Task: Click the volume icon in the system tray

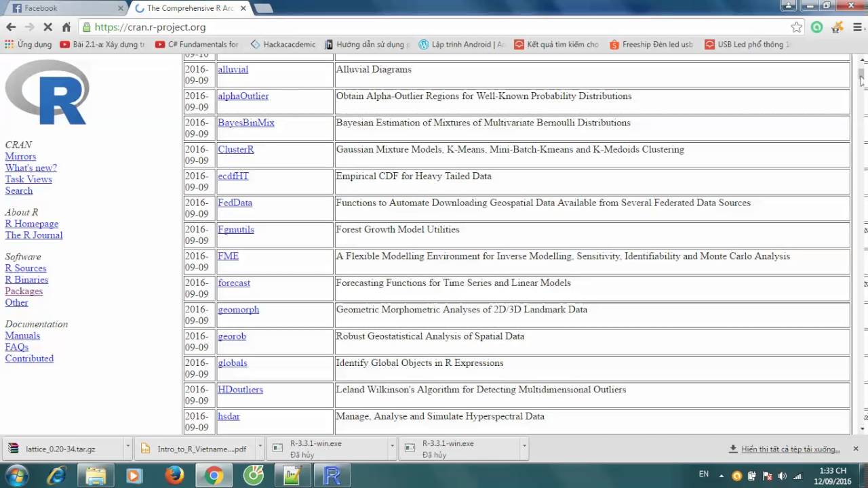Action: pyautogui.click(x=783, y=476)
